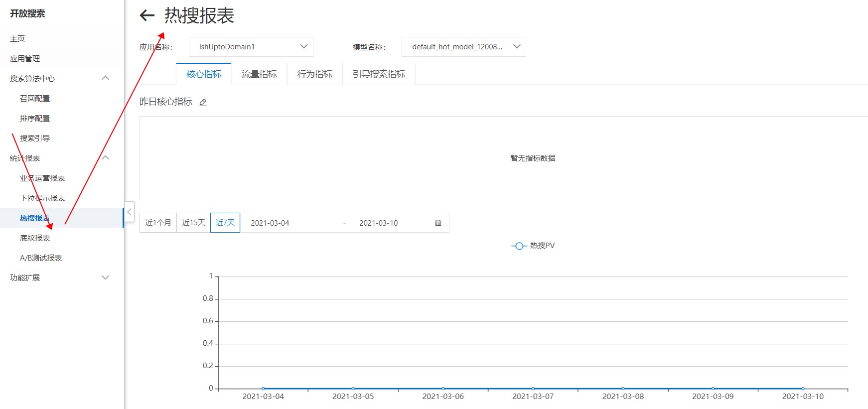
Task: Click the 昨日核心指标 heading
Action: pos(166,102)
